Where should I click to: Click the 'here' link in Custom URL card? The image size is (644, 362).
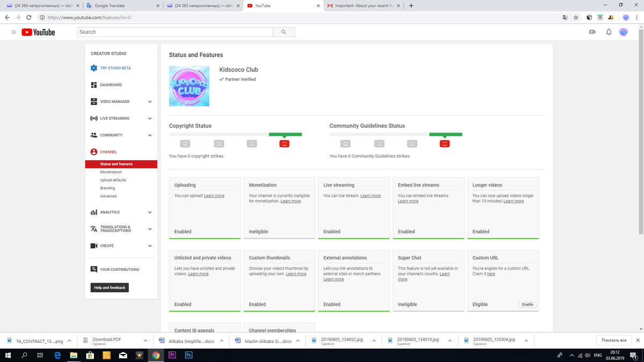[x=491, y=274]
